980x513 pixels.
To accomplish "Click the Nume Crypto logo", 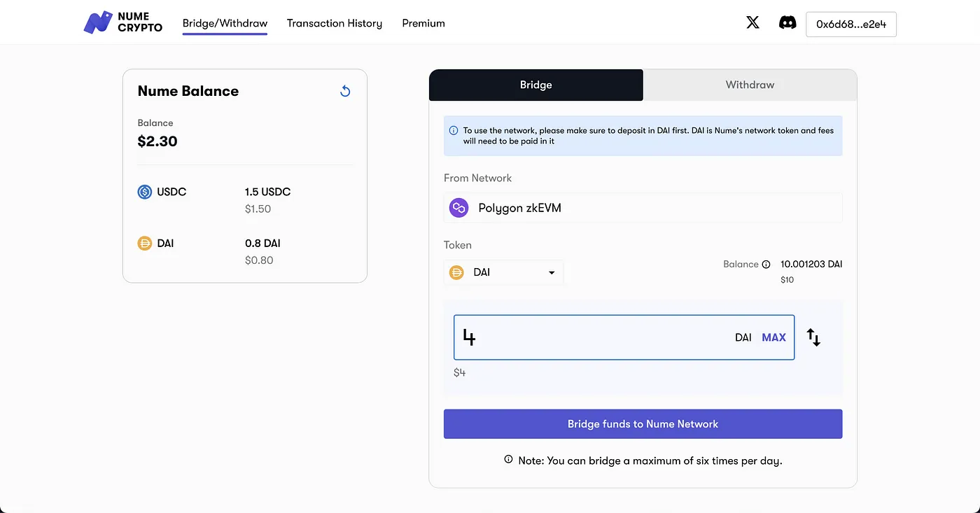I will [x=123, y=22].
